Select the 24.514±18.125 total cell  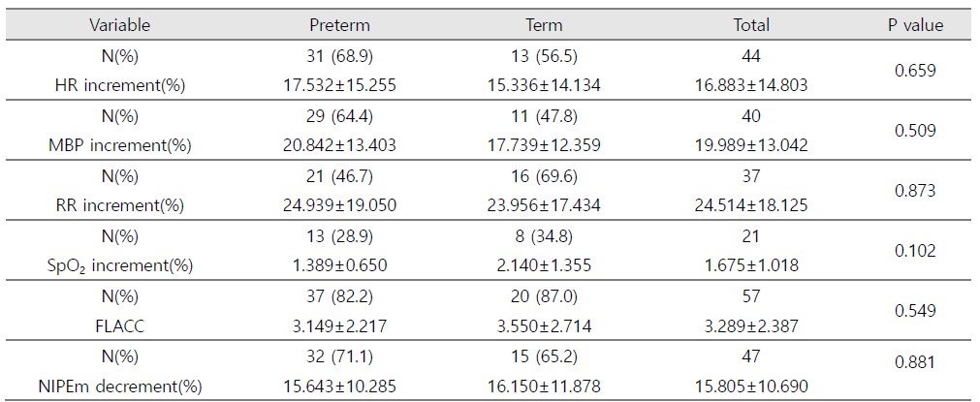click(751, 204)
